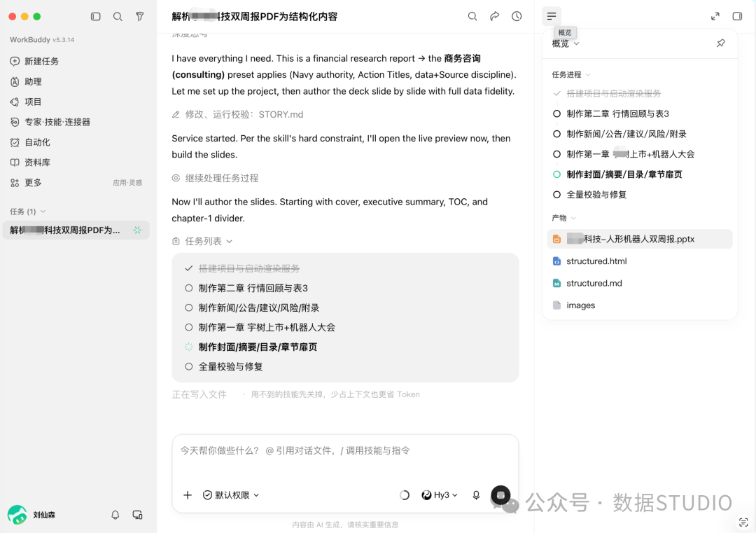The height and width of the screenshot is (533, 756).
Task: Open the 修改、运行校验：STORY.md step
Action: tap(238, 115)
